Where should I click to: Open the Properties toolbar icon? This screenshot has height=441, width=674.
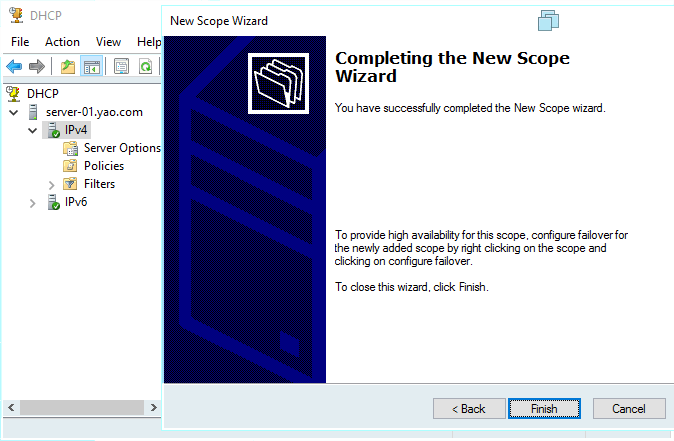click(122, 67)
